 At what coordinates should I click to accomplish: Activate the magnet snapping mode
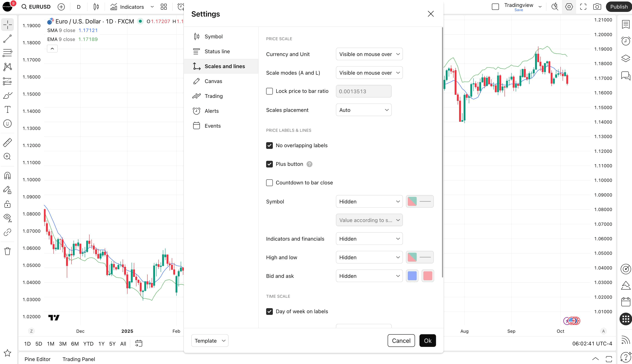point(7,176)
